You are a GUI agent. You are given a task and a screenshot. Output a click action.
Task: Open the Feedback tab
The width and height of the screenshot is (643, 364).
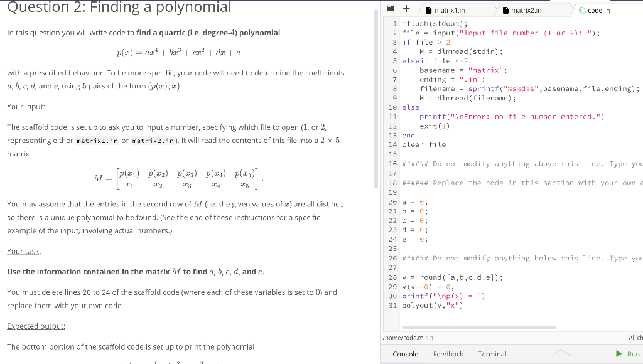coord(448,353)
